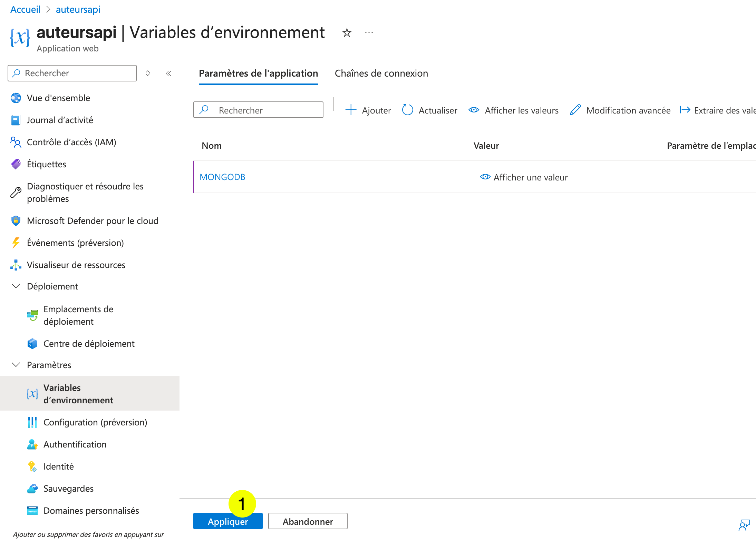Click the Modification avancée pencil icon
Viewport: 756px width, 541px height.
pos(575,110)
